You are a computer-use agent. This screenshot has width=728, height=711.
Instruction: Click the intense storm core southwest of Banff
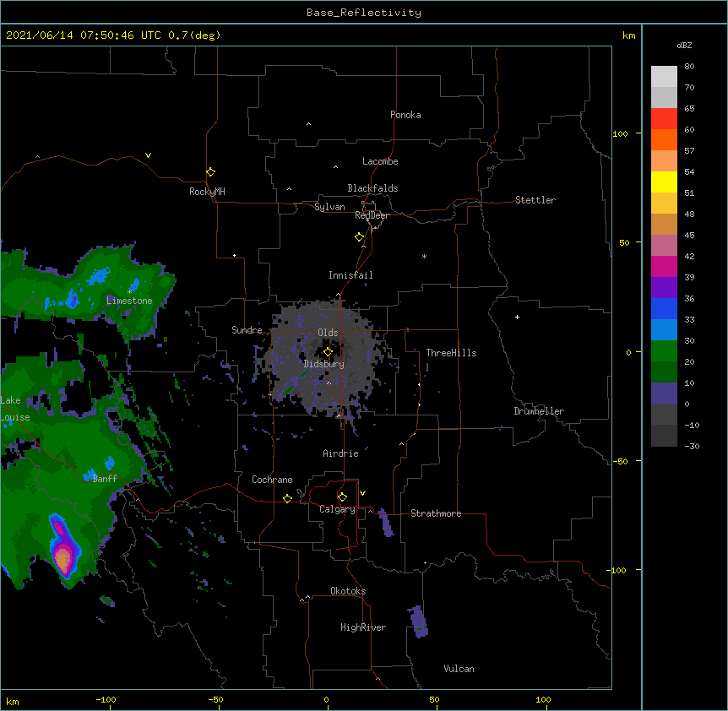(x=62, y=557)
